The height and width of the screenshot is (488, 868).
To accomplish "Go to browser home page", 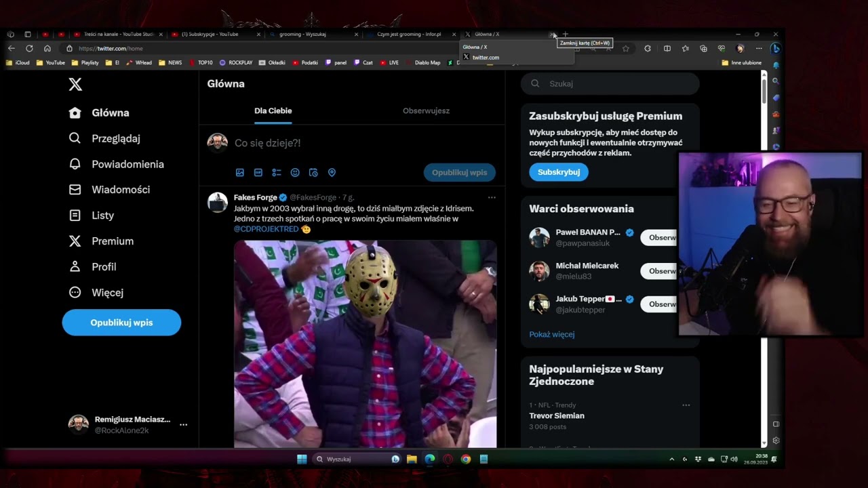I will [x=47, y=48].
